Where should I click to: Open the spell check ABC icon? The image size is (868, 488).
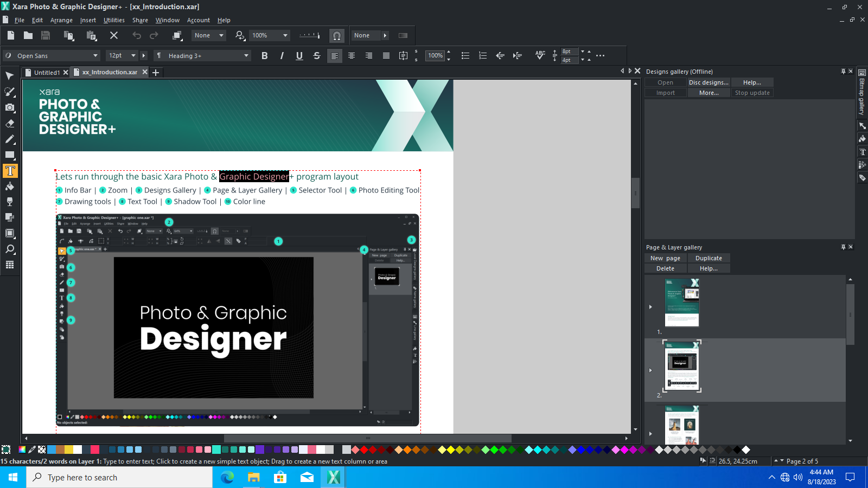(540, 55)
